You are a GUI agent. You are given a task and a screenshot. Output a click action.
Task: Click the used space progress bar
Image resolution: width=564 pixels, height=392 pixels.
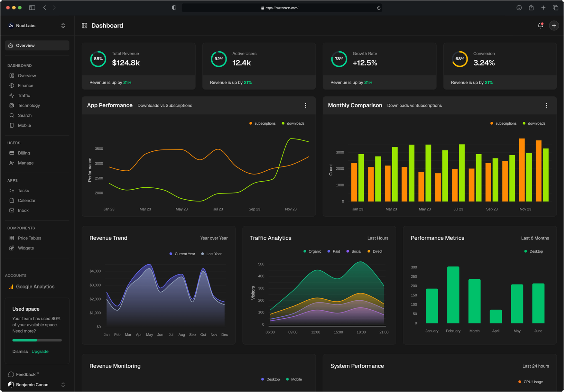pos(37,340)
